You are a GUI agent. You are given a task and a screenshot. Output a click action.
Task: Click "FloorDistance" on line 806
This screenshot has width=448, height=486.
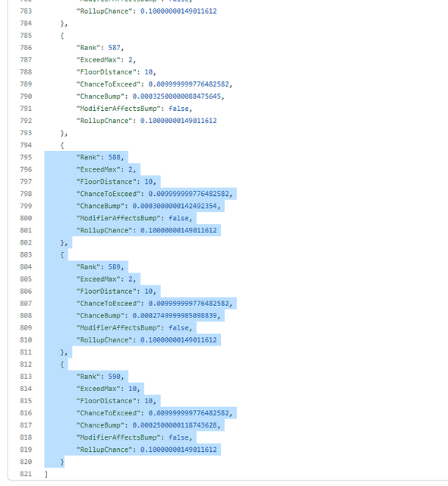pyautogui.click(x=106, y=292)
